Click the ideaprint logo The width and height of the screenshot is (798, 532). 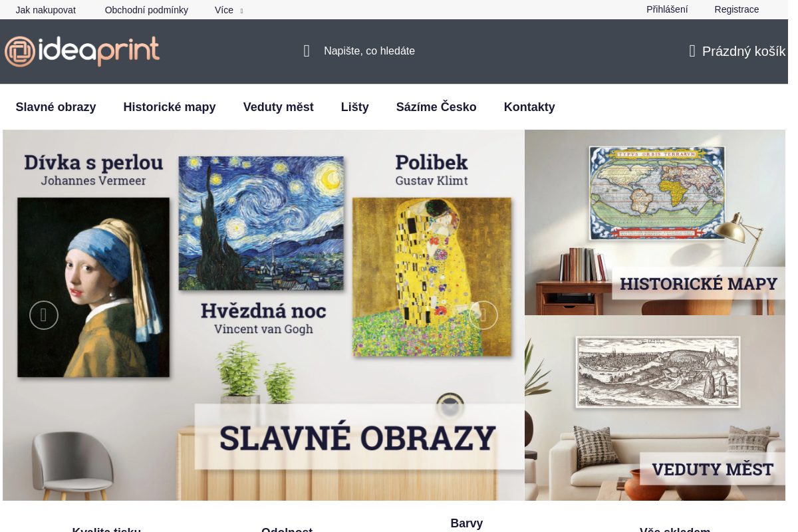[x=82, y=51]
